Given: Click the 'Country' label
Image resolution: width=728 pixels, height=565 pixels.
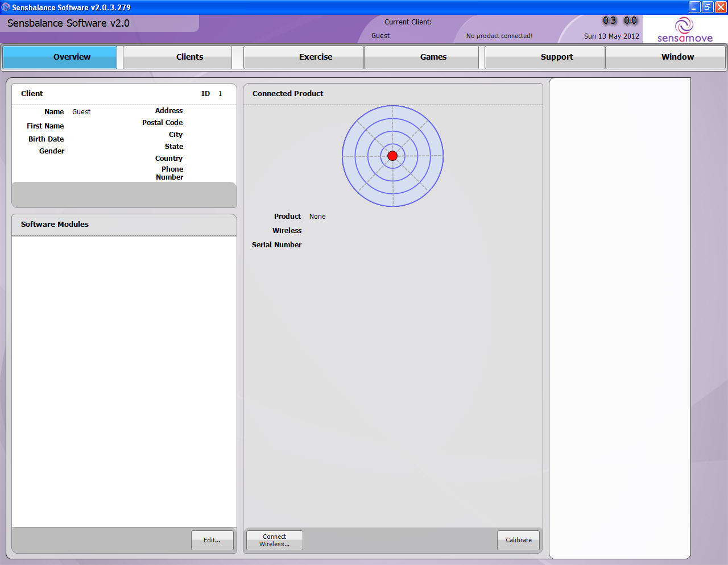Looking at the screenshot, I should tap(169, 159).
